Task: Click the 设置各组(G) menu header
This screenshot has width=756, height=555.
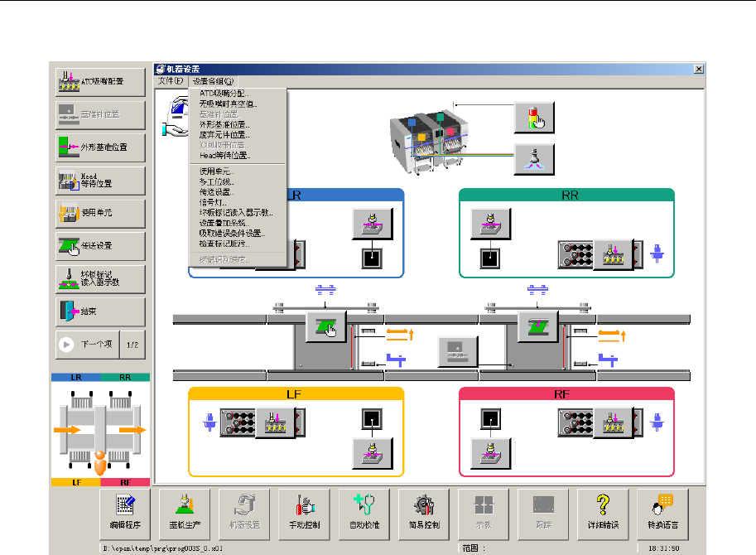Action: tap(213, 81)
